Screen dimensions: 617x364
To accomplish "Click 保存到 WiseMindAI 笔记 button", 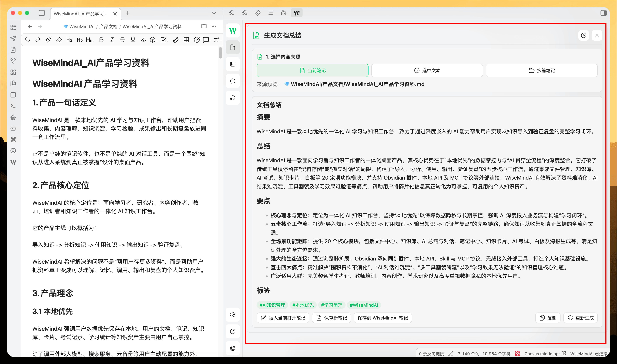I will pos(383,318).
